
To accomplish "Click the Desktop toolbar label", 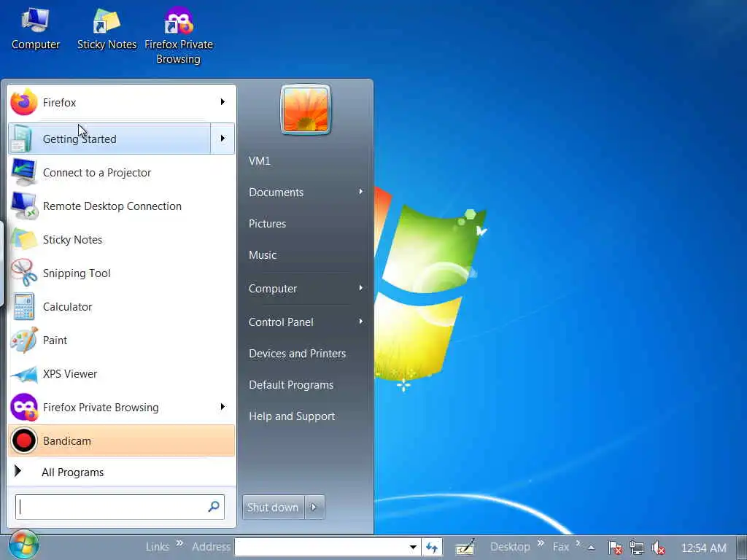I will (510, 547).
